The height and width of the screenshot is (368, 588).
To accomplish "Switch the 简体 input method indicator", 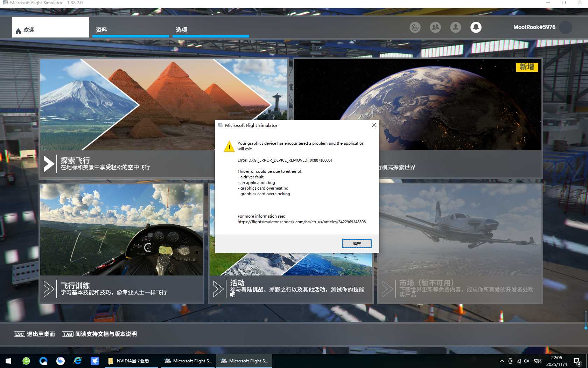I will [x=538, y=361].
